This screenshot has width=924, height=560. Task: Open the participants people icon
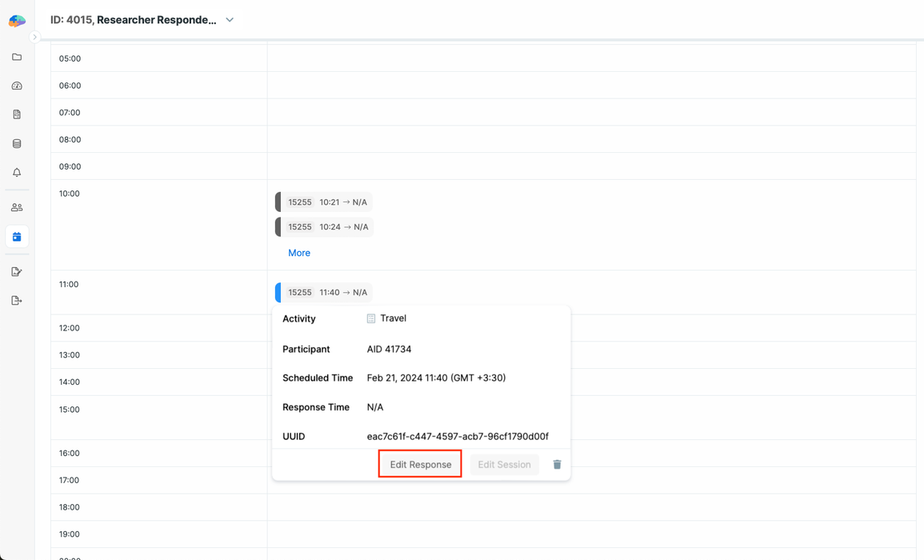click(x=17, y=207)
